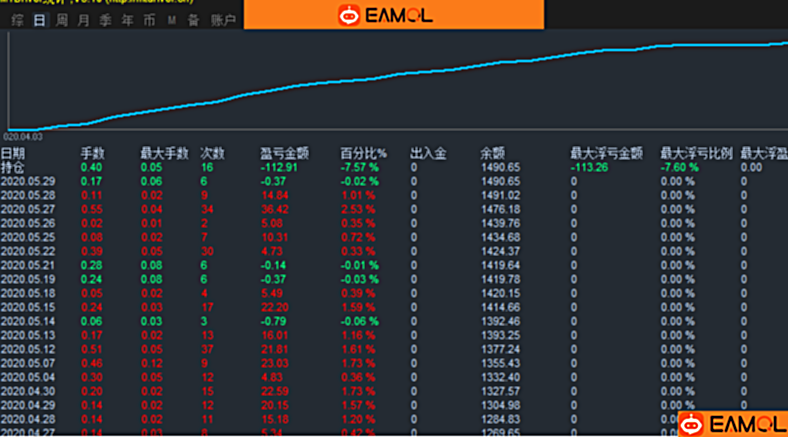Screen dimensions: 788x437
Task: Select the 日 daily tab
Action: point(39,20)
